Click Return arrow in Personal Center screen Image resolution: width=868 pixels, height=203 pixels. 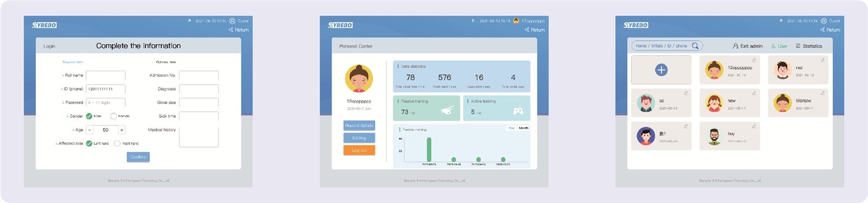coord(527,30)
